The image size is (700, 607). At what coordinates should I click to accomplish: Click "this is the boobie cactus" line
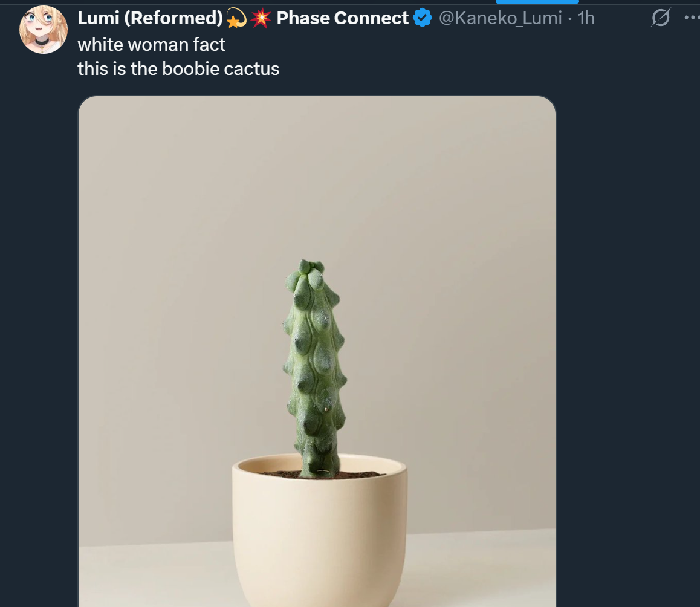pyautogui.click(x=178, y=69)
